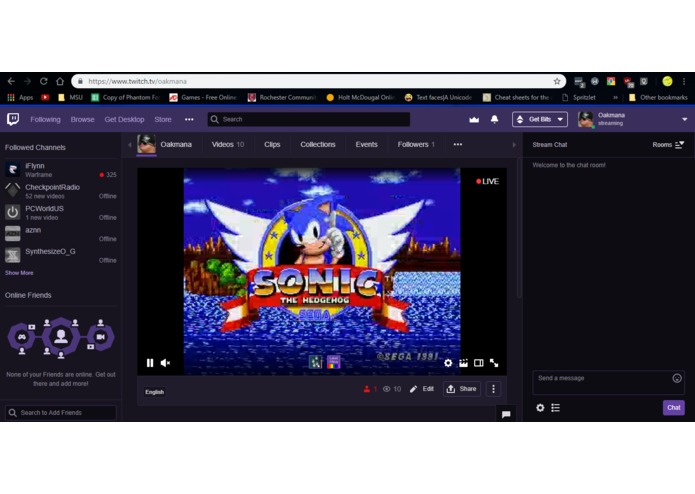Expand Get Bits dropdown arrow
This screenshot has height=494, width=695.
point(560,119)
